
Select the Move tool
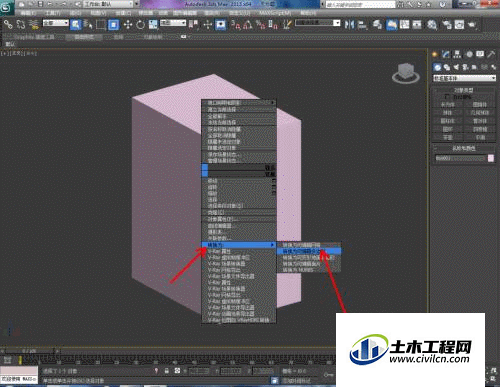click(128, 24)
